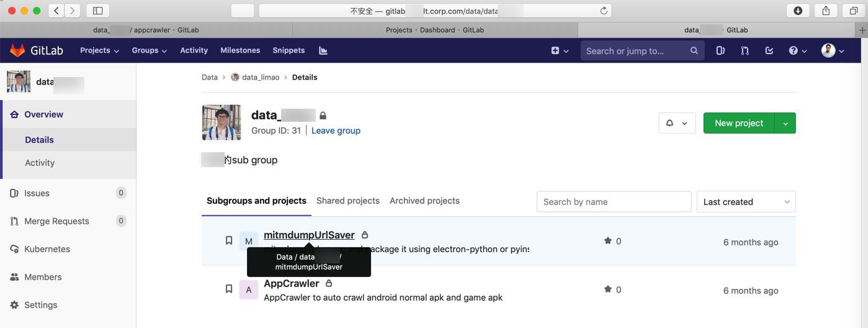Switch to Projects Dashboard Safari tab
The width and height of the screenshot is (868, 328).
click(435, 30)
